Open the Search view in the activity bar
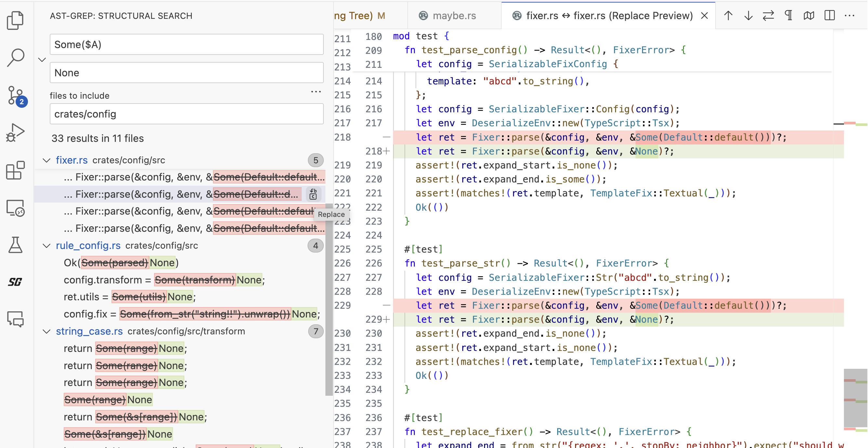This screenshot has height=448, width=868. click(x=15, y=57)
